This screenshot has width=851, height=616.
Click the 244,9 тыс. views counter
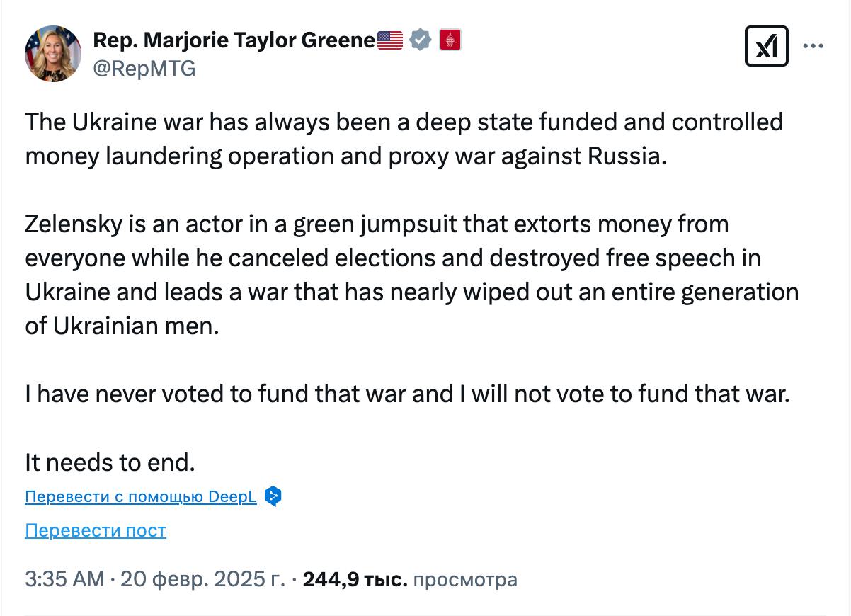(355, 580)
